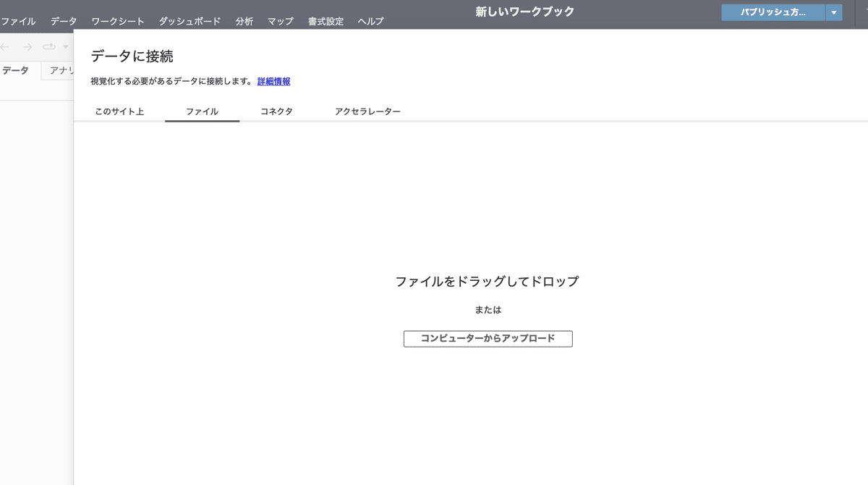This screenshot has width=868, height=485.
Task: Open the ファイル menu
Action: tap(18, 22)
